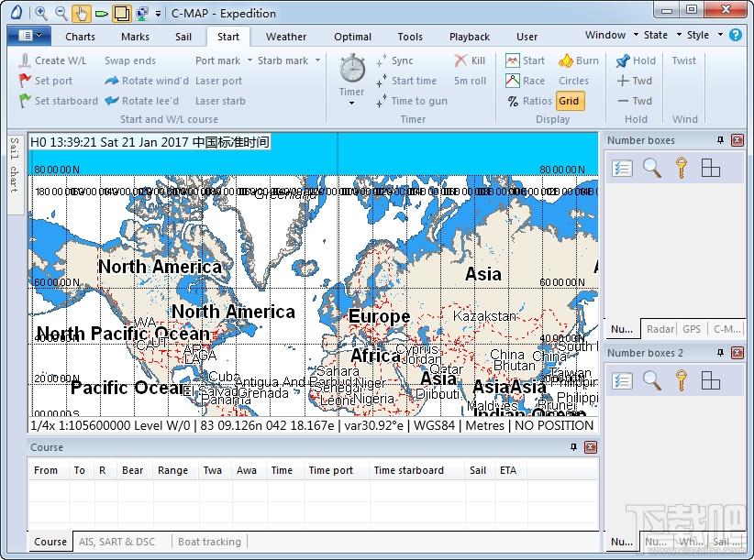This screenshot has height=560, width=754.
Task: Click Rotate wind'd arrow button
Action: (147, 81)
